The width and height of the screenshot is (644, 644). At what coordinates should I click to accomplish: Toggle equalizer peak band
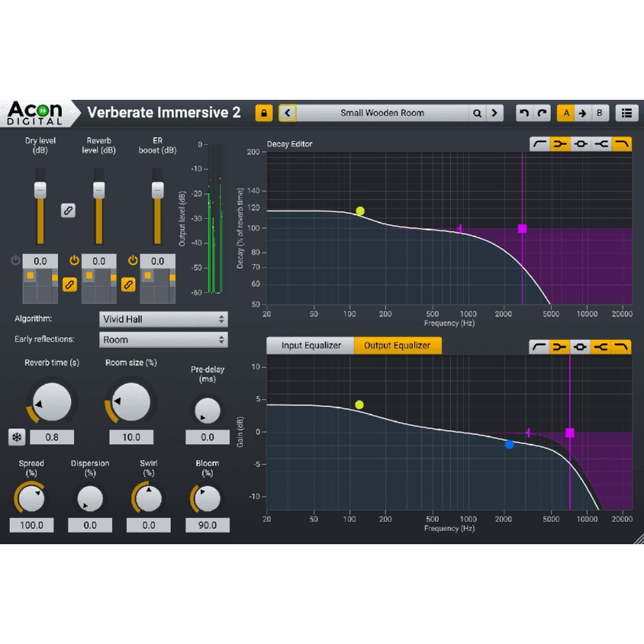pyautogui.click(x=580, y=347)
